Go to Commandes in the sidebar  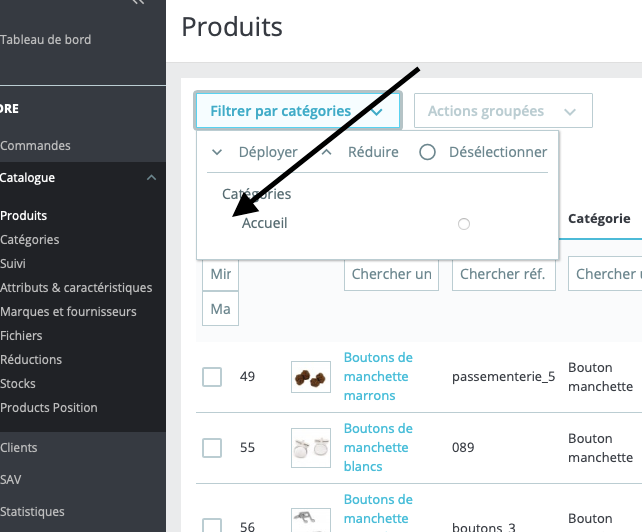[35, 146]
